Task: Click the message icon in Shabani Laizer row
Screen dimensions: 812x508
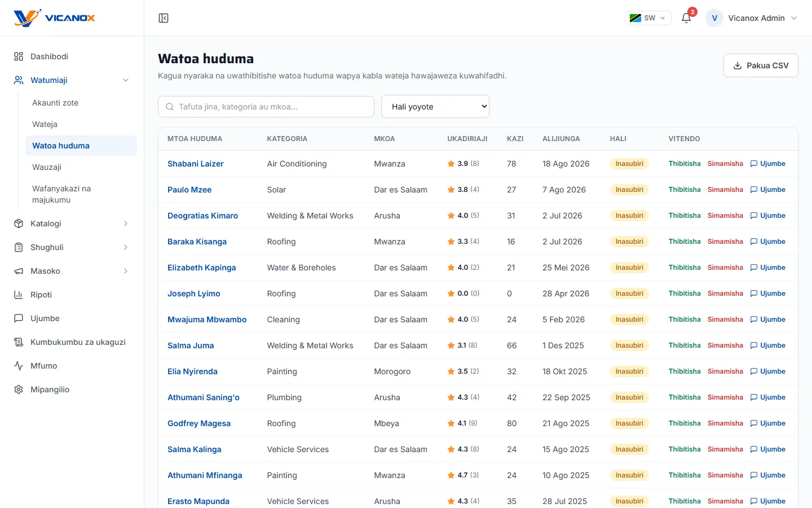Action: (x=754, y=164)
